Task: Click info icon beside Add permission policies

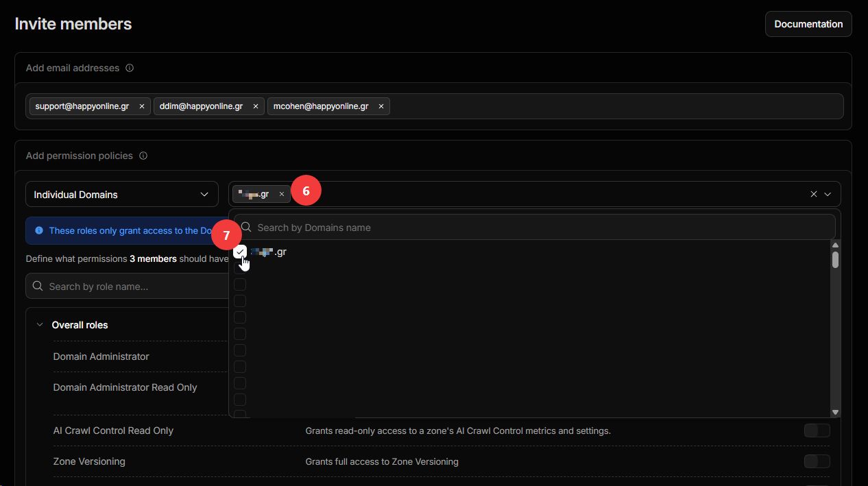Action: [x=143, y=156]
